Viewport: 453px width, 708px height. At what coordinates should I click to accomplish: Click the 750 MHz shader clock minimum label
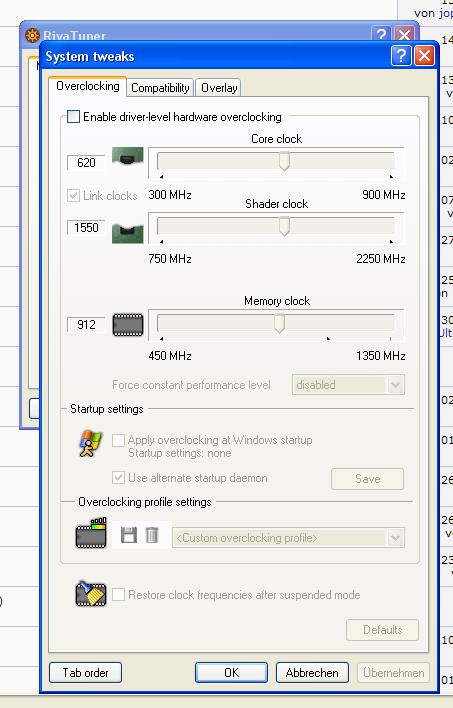coord(170,259)
